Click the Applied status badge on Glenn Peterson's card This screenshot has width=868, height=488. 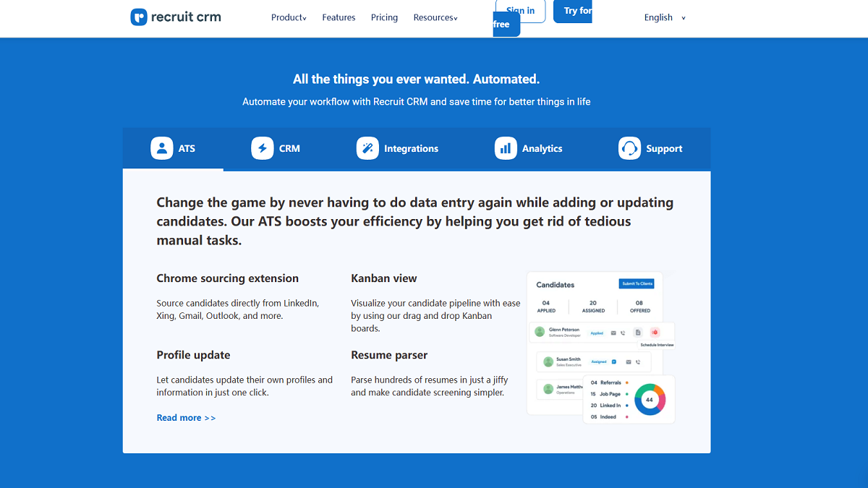coord(597,333)
